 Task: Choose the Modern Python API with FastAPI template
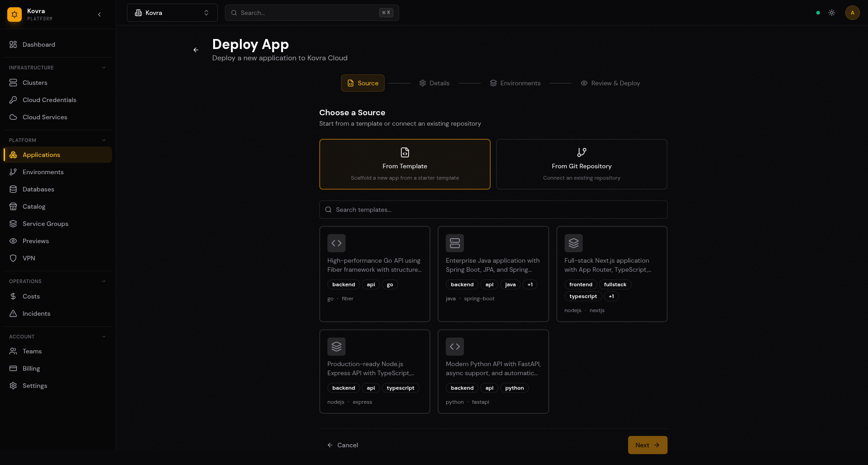[493, 372]
